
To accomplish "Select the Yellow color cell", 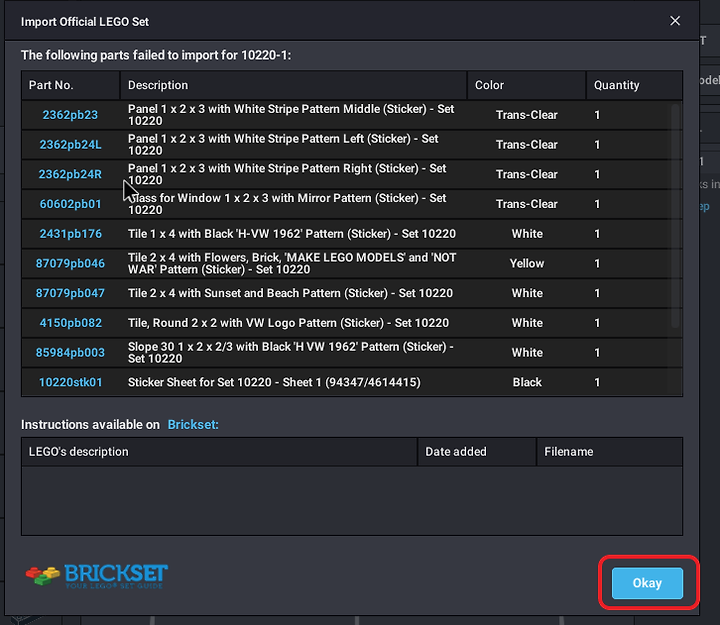I will pos(527,264).
